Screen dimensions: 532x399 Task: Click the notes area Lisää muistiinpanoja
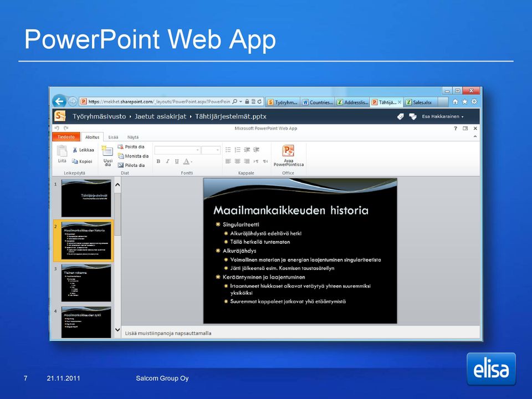[300, 333]
